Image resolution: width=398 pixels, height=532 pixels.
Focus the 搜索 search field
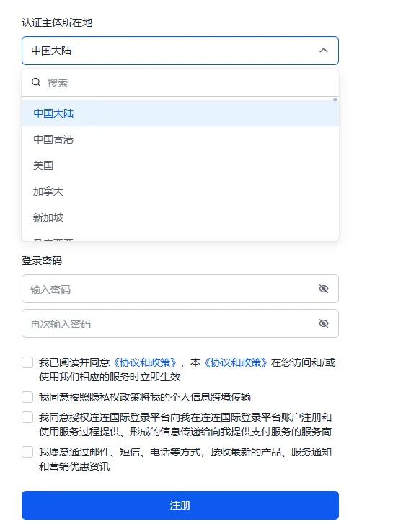[190, 83]
